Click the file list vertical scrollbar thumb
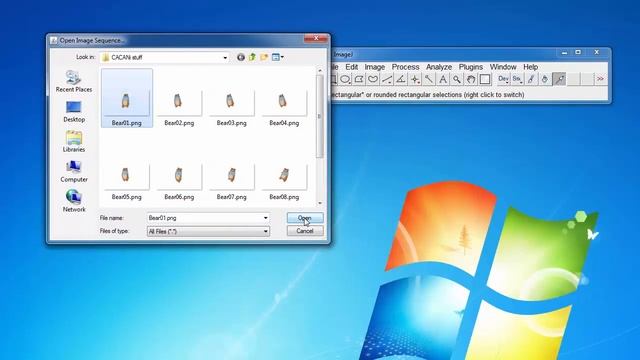Image resolution: width=640 pixels, height=360 pixels. pos(320,116)
